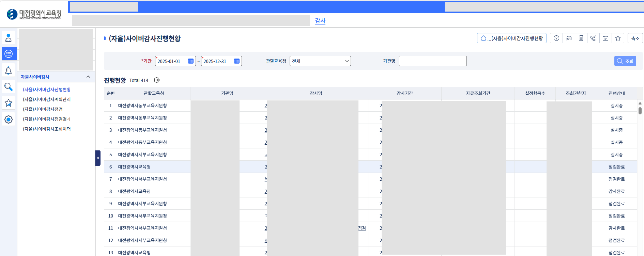Select (자율)사이버감사계획관리 from the side menu
644x256 pixels.
47,99
